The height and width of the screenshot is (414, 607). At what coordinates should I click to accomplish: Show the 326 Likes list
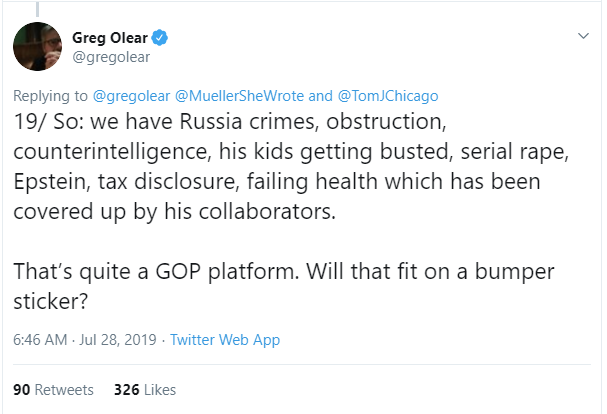click(x=145, y=389)
